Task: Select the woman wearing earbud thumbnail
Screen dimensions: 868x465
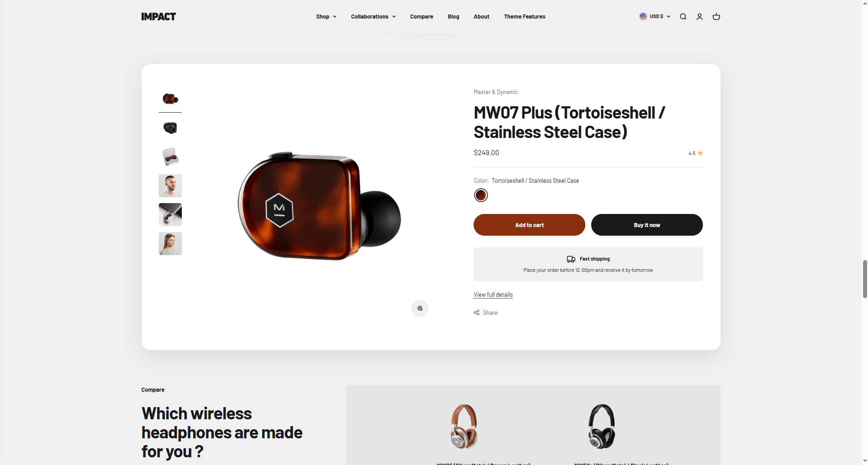Action: point(170,244)
